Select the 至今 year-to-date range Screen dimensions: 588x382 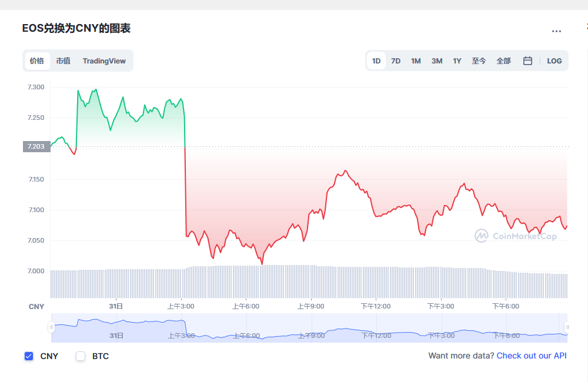[479, 61]
